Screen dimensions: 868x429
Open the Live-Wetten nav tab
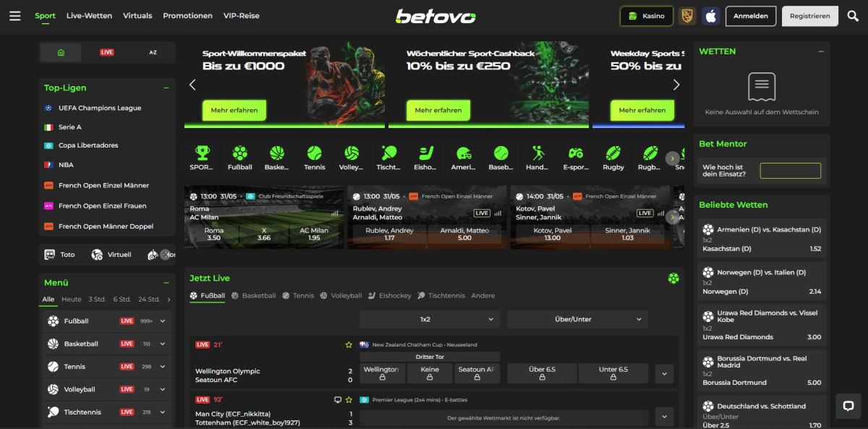pos(89,16)
